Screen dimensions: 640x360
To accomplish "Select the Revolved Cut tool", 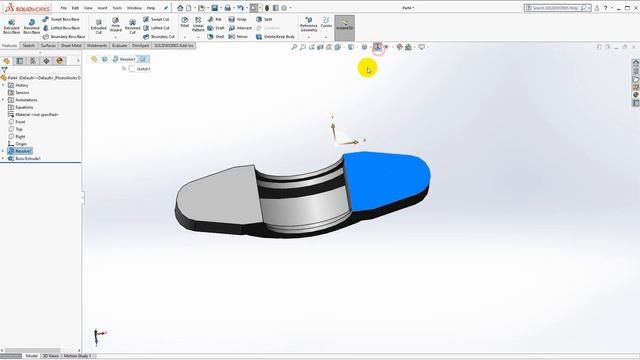I will tap(132, 26).
